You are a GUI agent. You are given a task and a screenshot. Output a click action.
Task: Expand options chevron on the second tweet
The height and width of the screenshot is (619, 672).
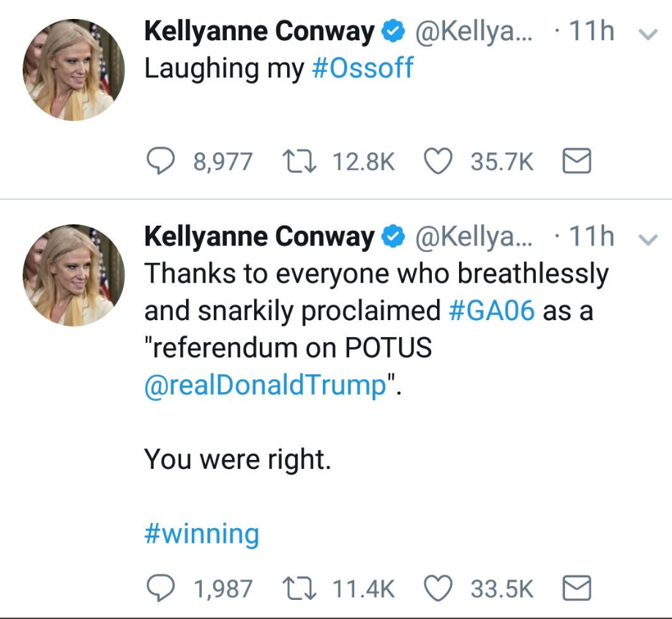[x=648, y=240]
